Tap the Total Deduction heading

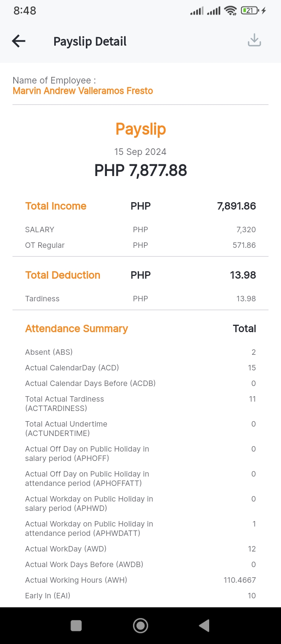click(63, 275)
